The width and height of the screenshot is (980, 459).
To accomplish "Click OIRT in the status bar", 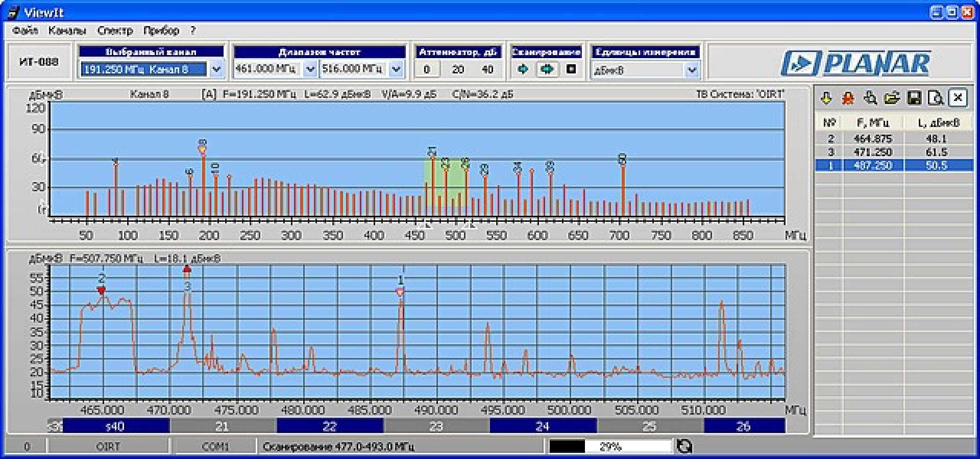I will coord(108,447).
